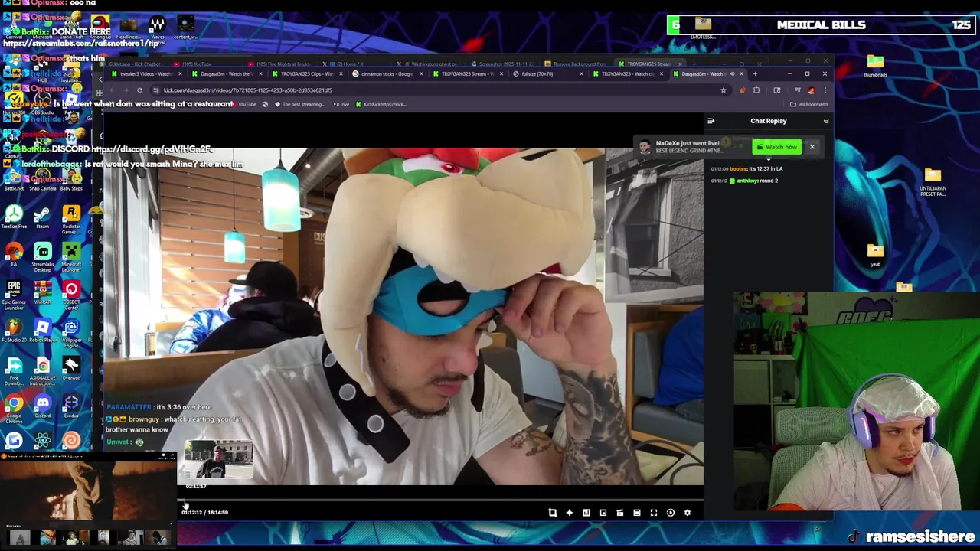The image size is (980, 551).
Task: Click Watch now button
Action: (776, 147)
